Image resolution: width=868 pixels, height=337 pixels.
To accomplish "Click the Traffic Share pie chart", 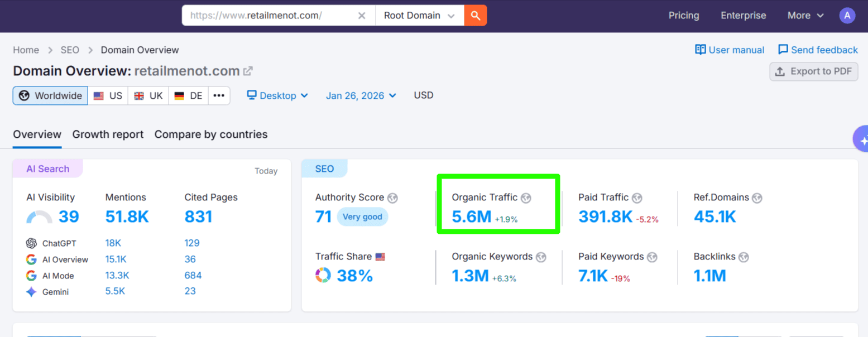I will pos(323,275).
